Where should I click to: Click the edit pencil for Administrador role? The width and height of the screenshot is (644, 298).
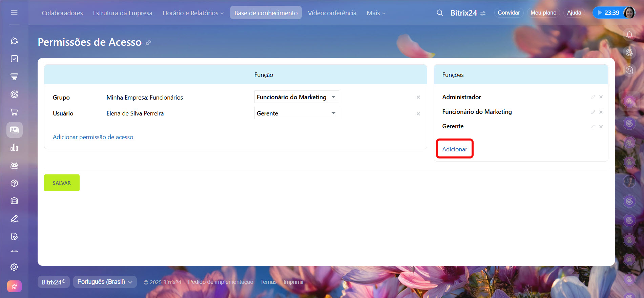tap(593, 97)
